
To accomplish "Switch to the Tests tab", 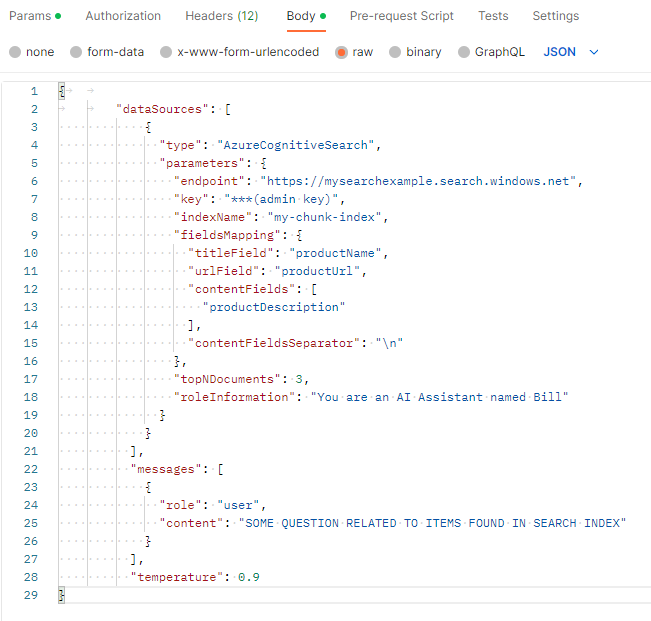I will pyautogui.click(x=493, y=16).
